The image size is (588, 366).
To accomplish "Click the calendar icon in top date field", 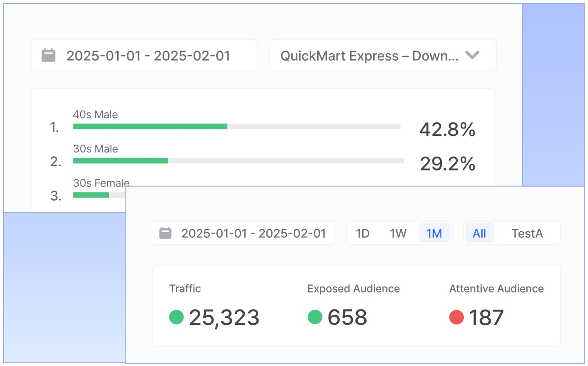I will tap(48, 56).
